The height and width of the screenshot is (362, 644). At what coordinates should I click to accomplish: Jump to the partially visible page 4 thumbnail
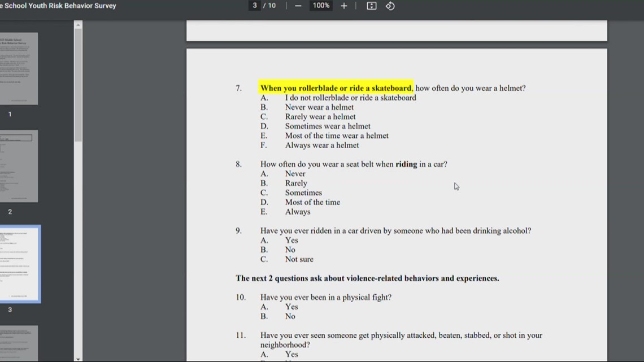pos(19,343)
